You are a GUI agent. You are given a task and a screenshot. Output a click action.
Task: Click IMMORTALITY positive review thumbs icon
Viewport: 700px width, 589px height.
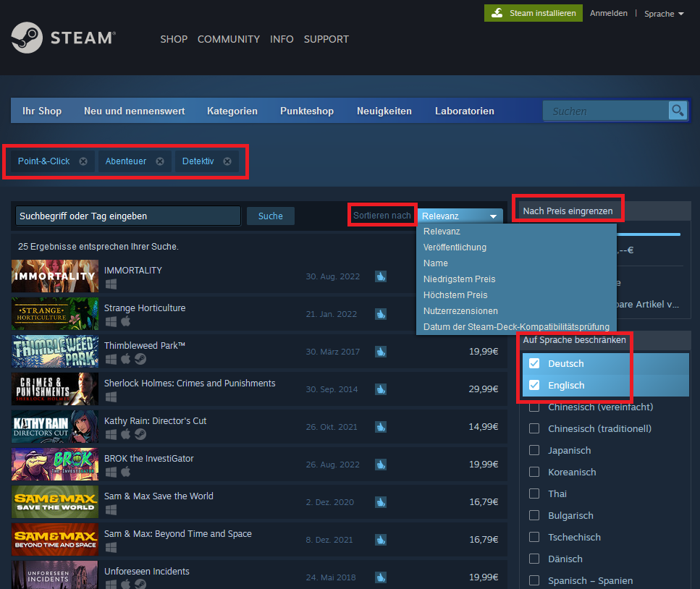pos(380,276)
